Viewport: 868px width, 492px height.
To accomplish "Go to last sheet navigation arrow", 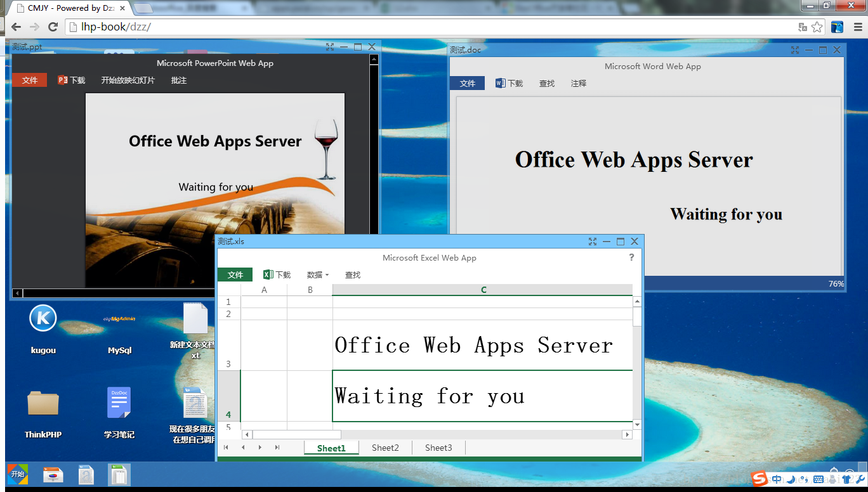I will click(277, 448).
